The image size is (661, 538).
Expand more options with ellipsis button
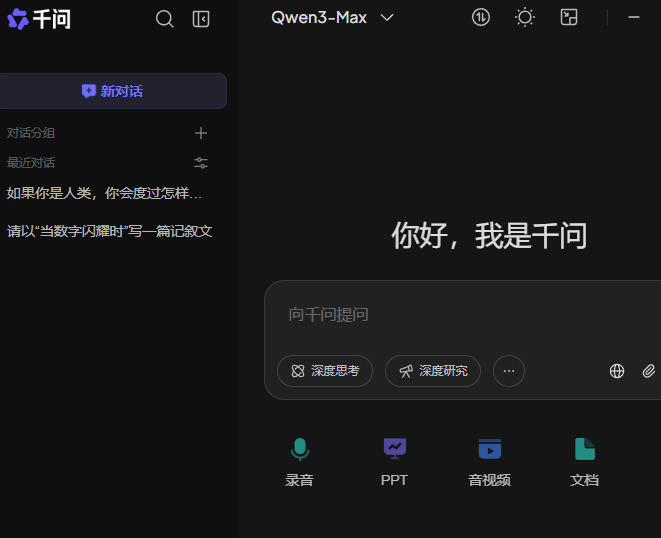pyautogui.click(x=509, y=371)
